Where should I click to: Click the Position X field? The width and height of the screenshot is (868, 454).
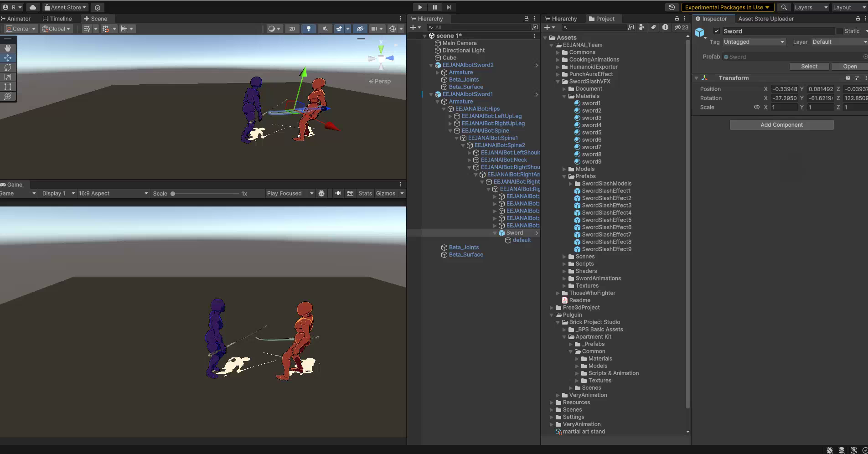point(784,89)
